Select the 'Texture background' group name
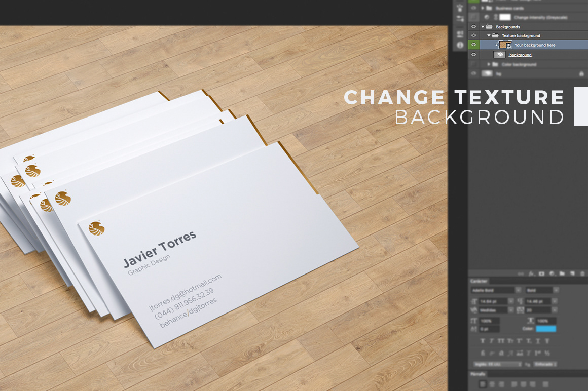The image size is (588, 391). click(x=521, y=36)
